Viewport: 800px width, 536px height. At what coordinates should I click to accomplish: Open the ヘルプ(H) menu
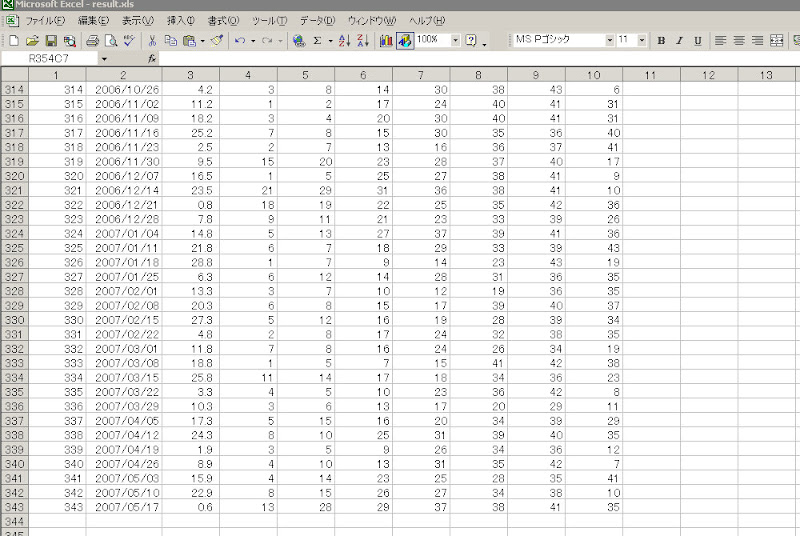[x=427, y=21]
